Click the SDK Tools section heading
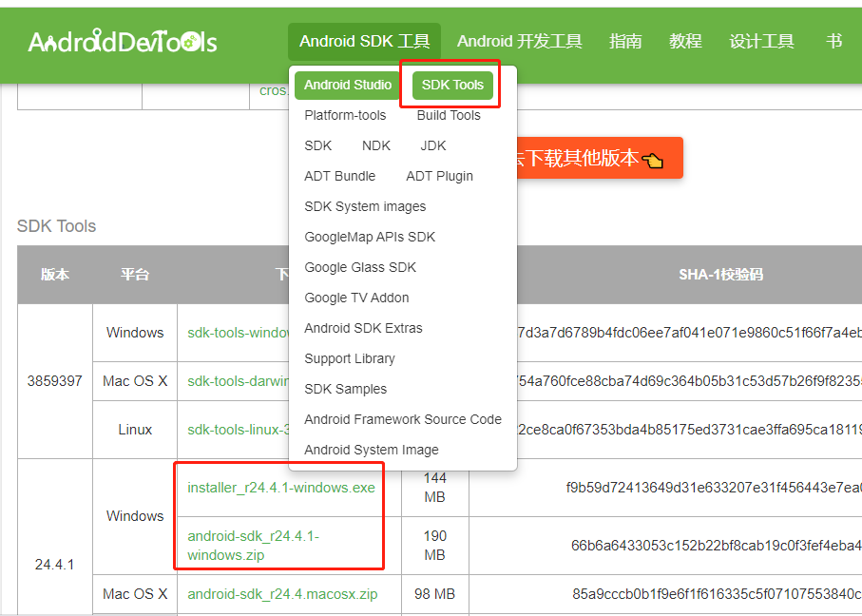Viewport: 862px width, 616px height. coord(57,226)
